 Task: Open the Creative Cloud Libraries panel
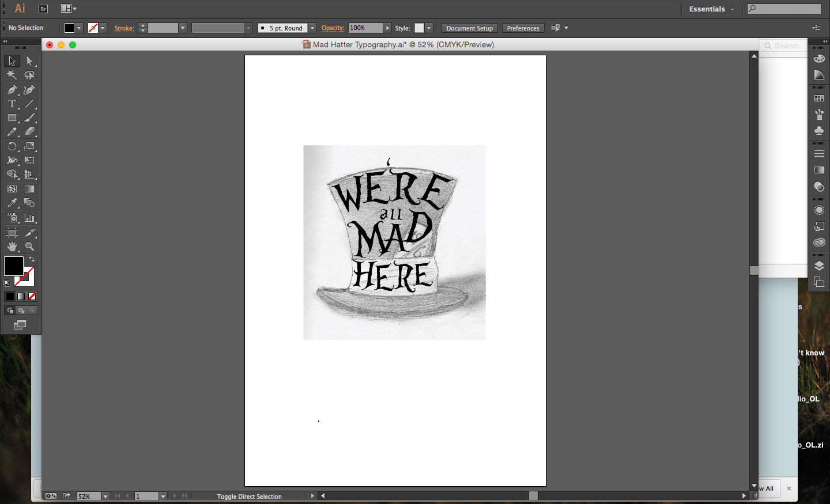coord(819,242)
